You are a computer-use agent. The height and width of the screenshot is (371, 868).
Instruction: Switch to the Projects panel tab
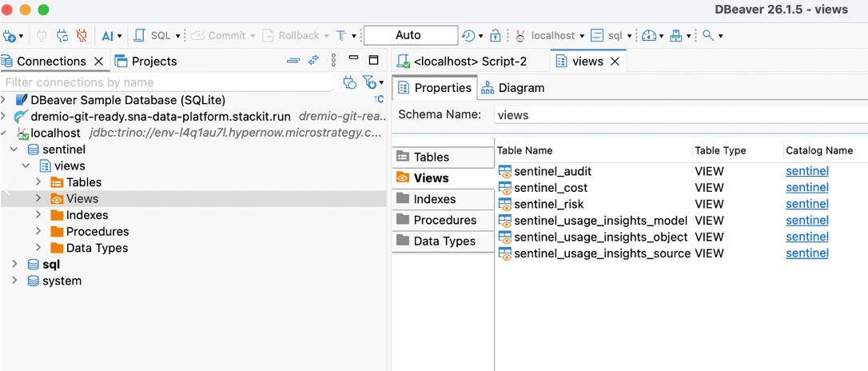click(x=146, y=62)
